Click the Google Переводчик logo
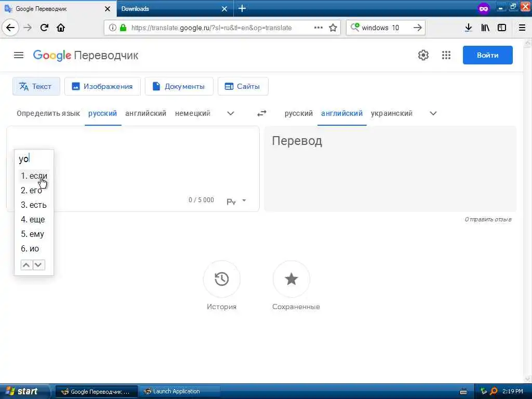532x399 pixels. pyautogui.click(x=86, y=55)
